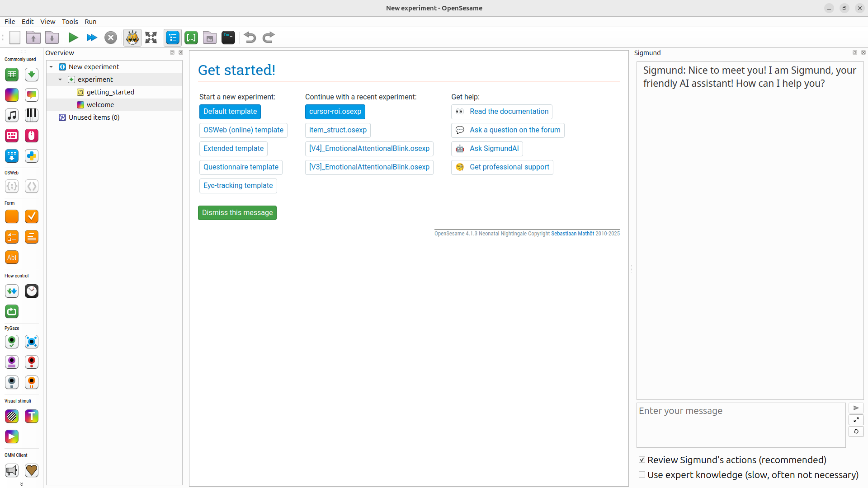Collapse the New experiment node
Image resolution: width=868 pixels, height=488 pixels.
click(x=51, y=66)
